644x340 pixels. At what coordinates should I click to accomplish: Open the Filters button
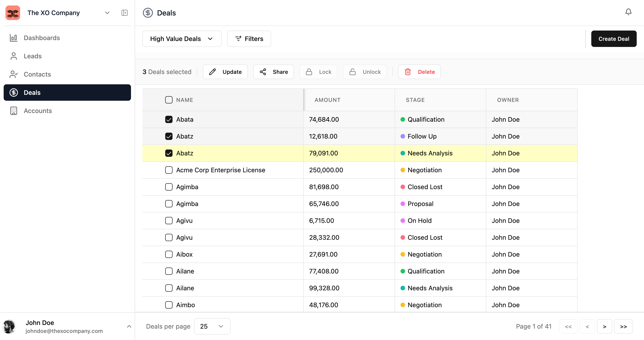point(249,39)
